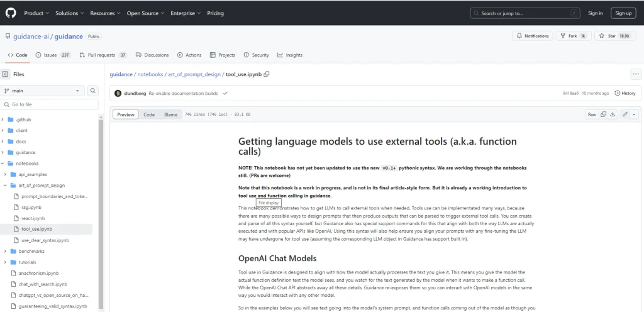This screenshot has width=644, height=312.
Task: Click the Sign up button
Action: coord(623,13)
